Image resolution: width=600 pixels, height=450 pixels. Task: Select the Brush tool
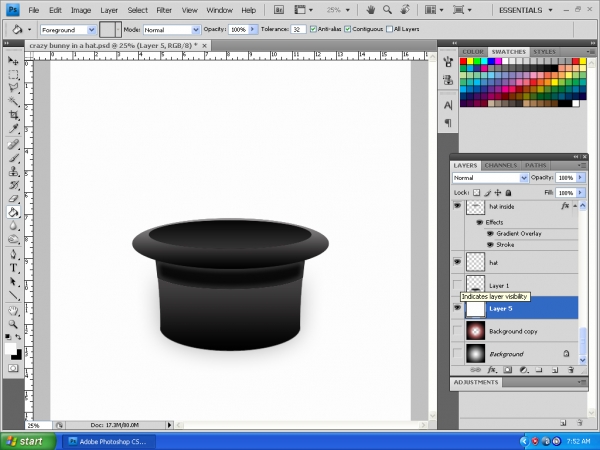(x=13, y=158)
